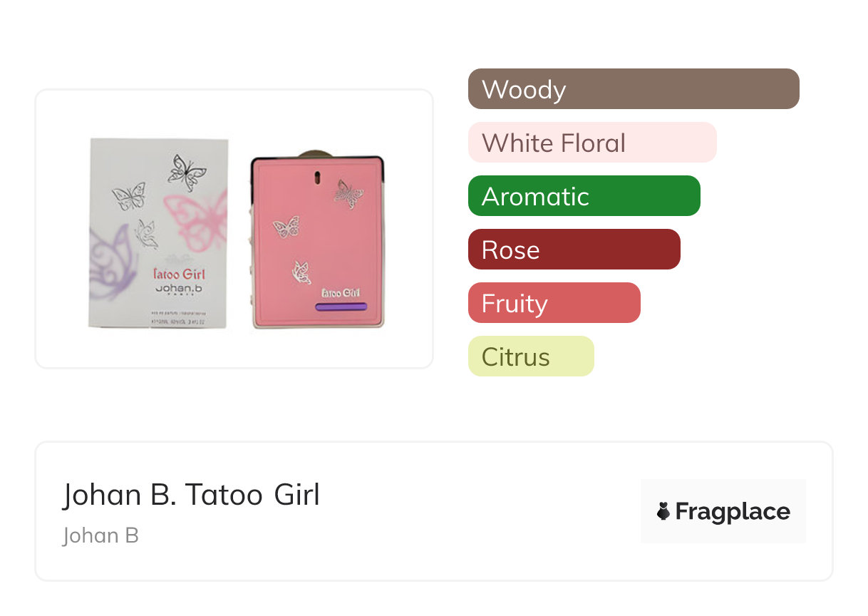Click the Fruity accord bar
Screen dimensions: 868x616
click(x=554, y=303)
